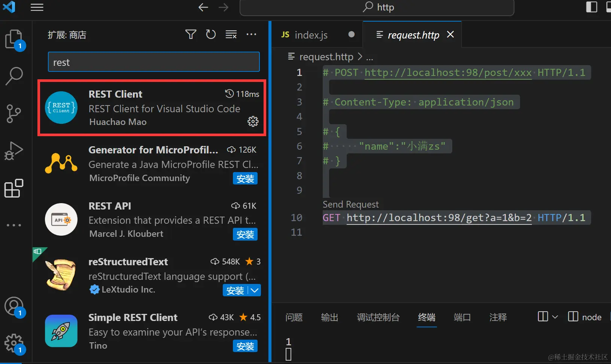Open the Extensions view icon

pos(14,188)
